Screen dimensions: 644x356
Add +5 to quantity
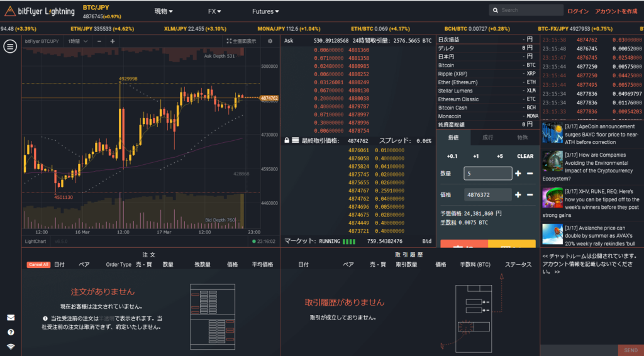coord(499,156)
